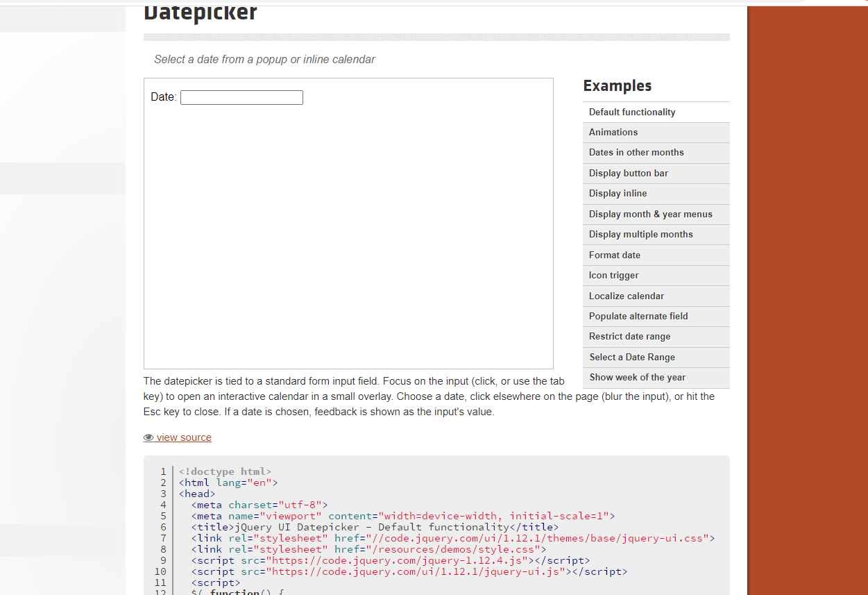This screenshot has height=595, width=868.
Task: Select Populate alternate field example
Action: pyautogui.click(x=656, y=316)
